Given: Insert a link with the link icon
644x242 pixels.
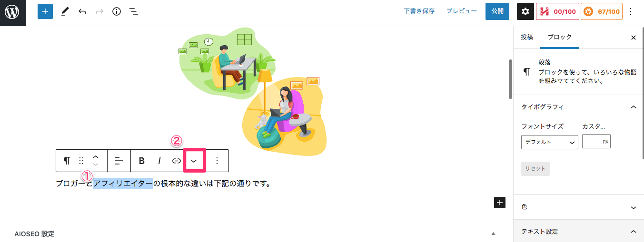Looking at the screenshot, I should click(177, 161).
